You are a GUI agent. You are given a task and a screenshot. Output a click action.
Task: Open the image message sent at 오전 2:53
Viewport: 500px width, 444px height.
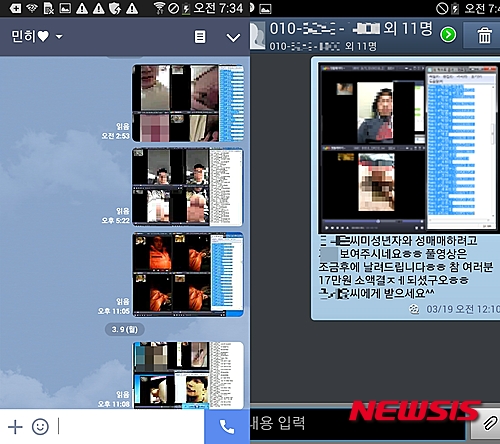pos(188,103)
